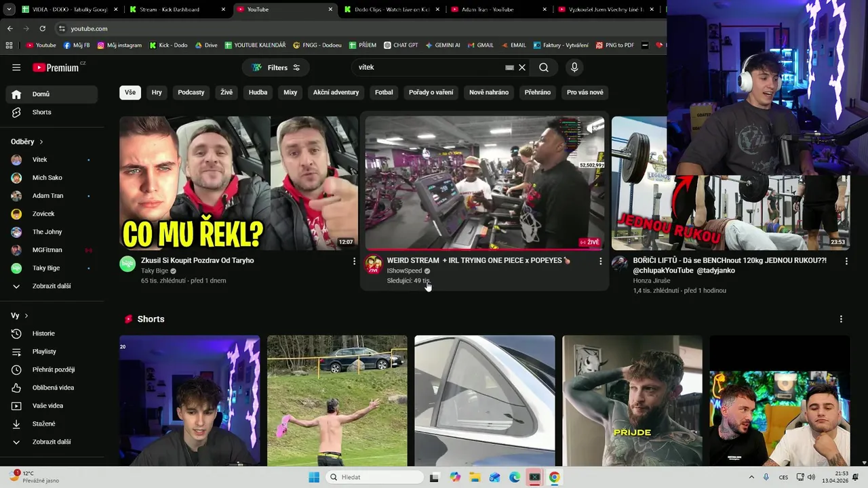Open the YouTube hamburger guide menu
The width and height of the screenshot is (868, 488).
pos(16,67)
